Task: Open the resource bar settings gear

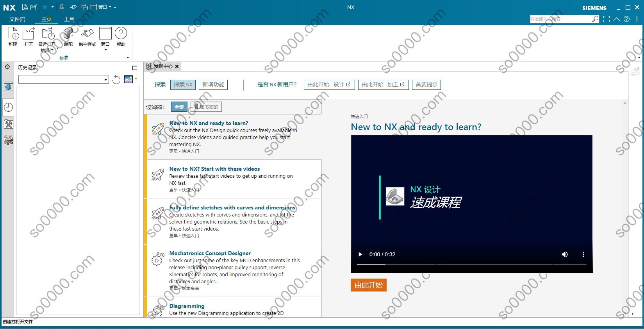Action: pyautogui.click(x=7, y=67)
